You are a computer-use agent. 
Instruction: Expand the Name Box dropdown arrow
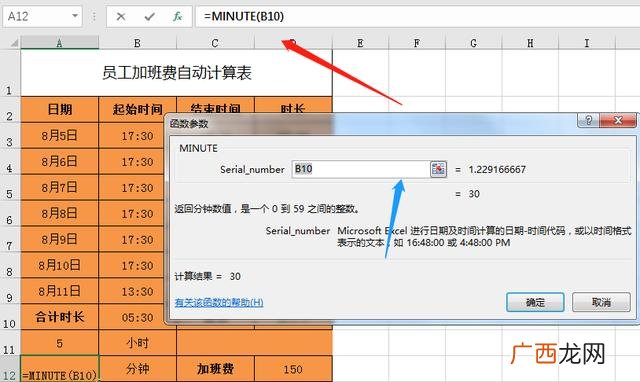pyautogui.click(x=75, y=16)
